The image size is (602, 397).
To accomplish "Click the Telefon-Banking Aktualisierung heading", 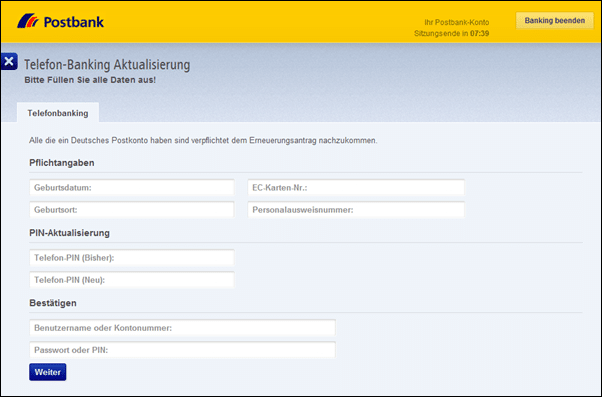I will click(x=107, y=65).
